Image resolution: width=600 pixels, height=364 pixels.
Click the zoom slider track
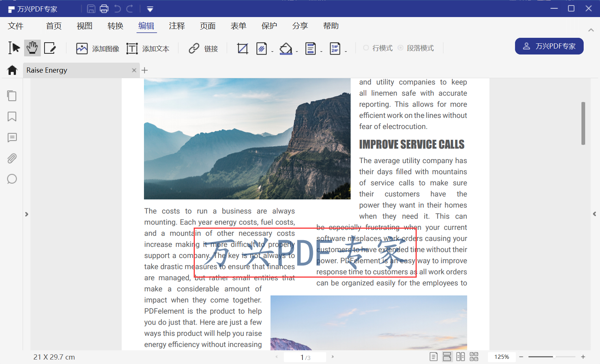coord(552,357)
